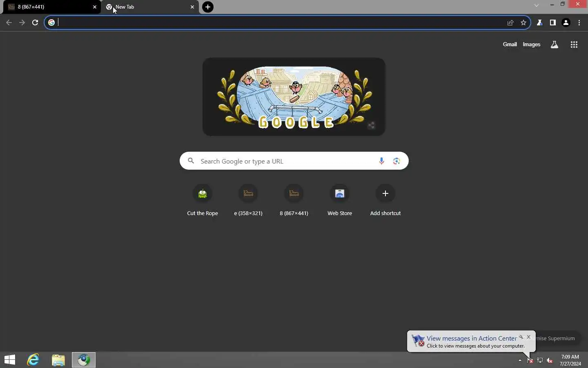Close the New Tab tab
This screenshot has width=588, height=368.
tap(192, 7)
